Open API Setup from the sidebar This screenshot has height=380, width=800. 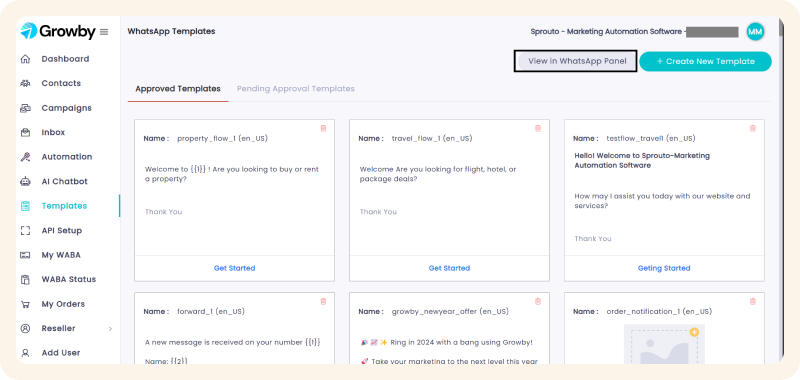[x=62, y=230]
